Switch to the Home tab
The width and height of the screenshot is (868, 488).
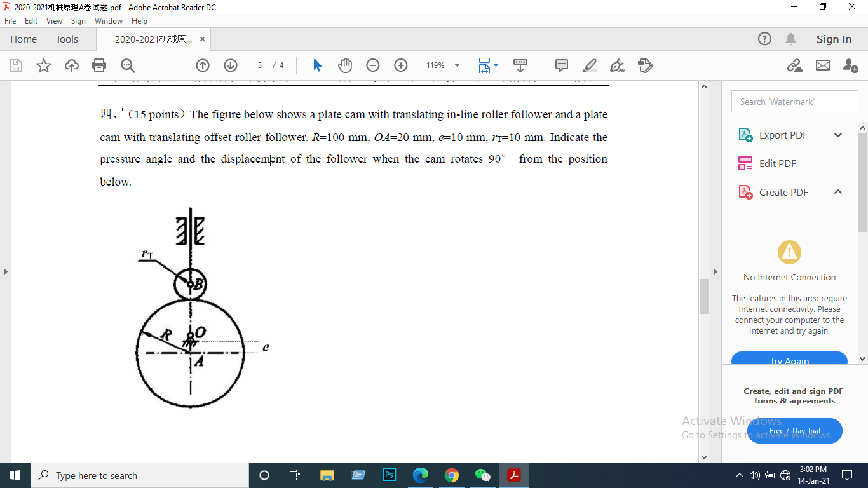24,39
